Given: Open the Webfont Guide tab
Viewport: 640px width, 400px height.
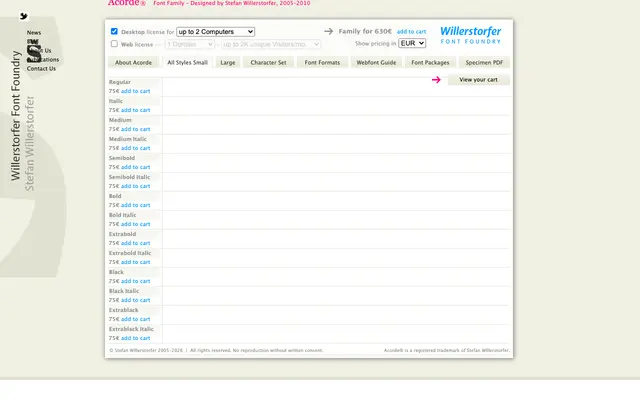Looking at the screenshot, I should click(x=376, y=62).
